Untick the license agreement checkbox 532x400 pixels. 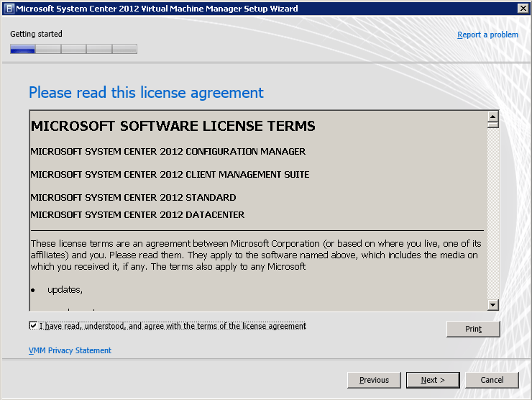pyautogui.click(x=33, y=326)
